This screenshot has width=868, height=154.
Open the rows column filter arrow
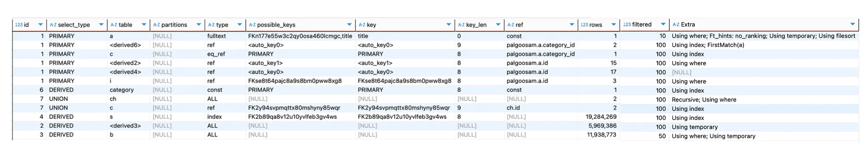[614, 25]
